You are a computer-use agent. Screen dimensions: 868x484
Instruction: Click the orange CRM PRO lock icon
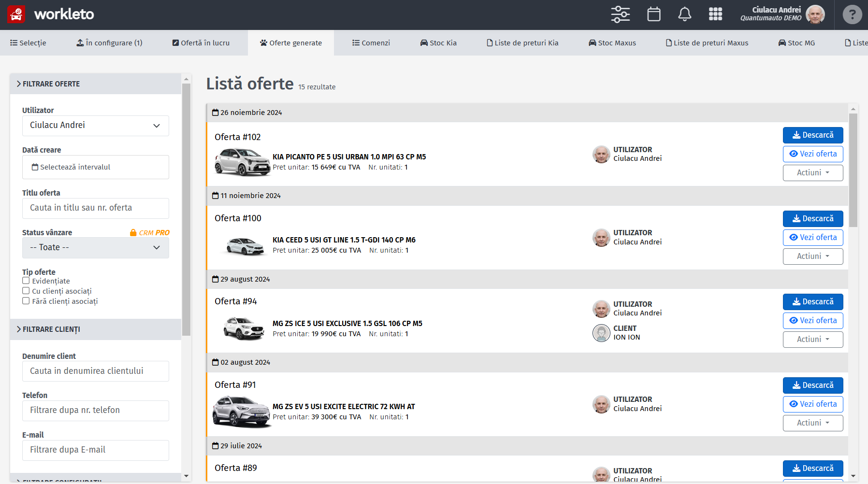133,233
